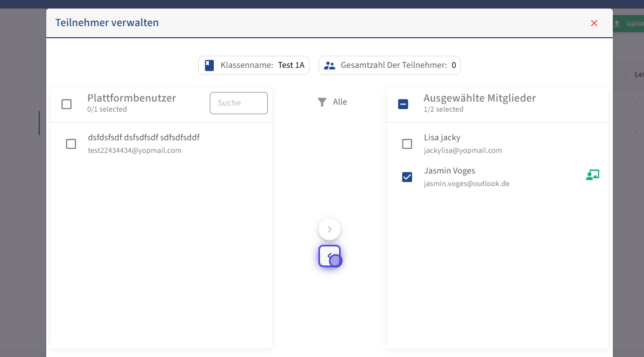Image resolution: width=644 pixels, height=357 pixels.
Task: Click the funnel filter icon
Action: coord(322,102)
